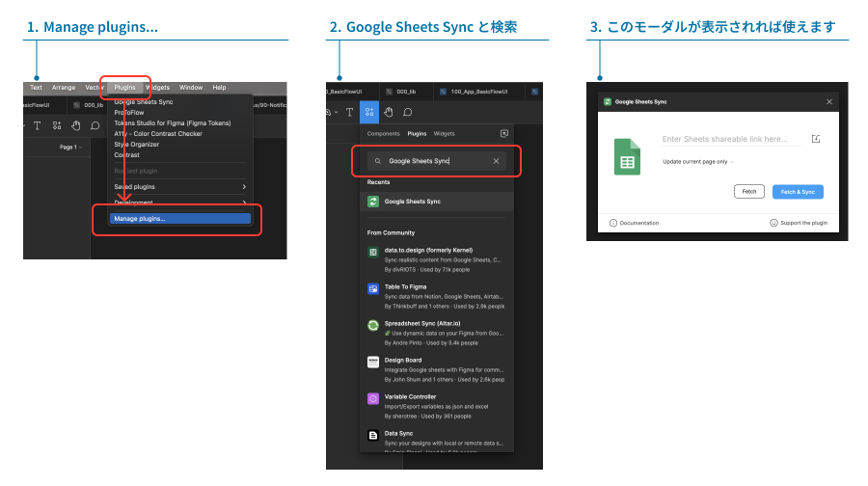Open the shape tool dropdown arrow in step 2

click(x=336, y=113)
